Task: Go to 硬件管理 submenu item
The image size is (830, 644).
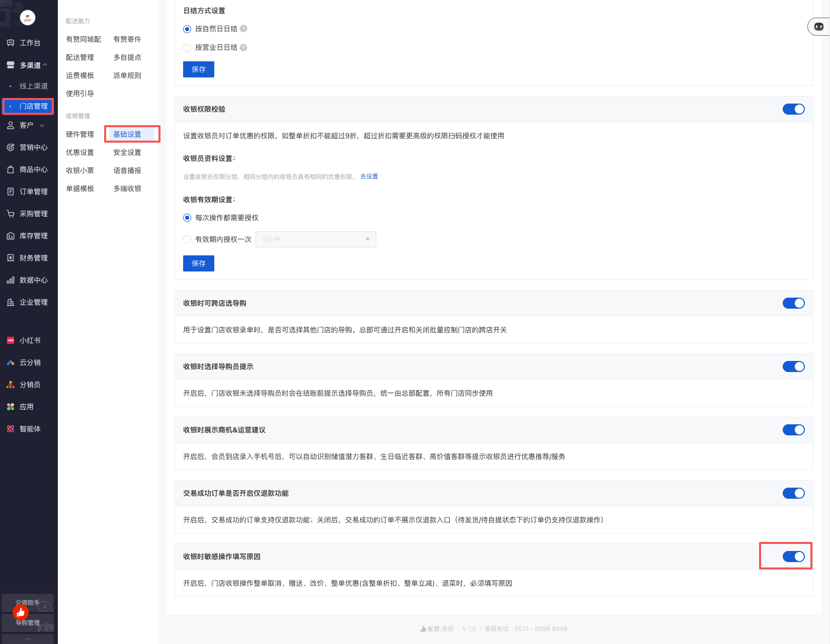Action: (x=80, y=134)
